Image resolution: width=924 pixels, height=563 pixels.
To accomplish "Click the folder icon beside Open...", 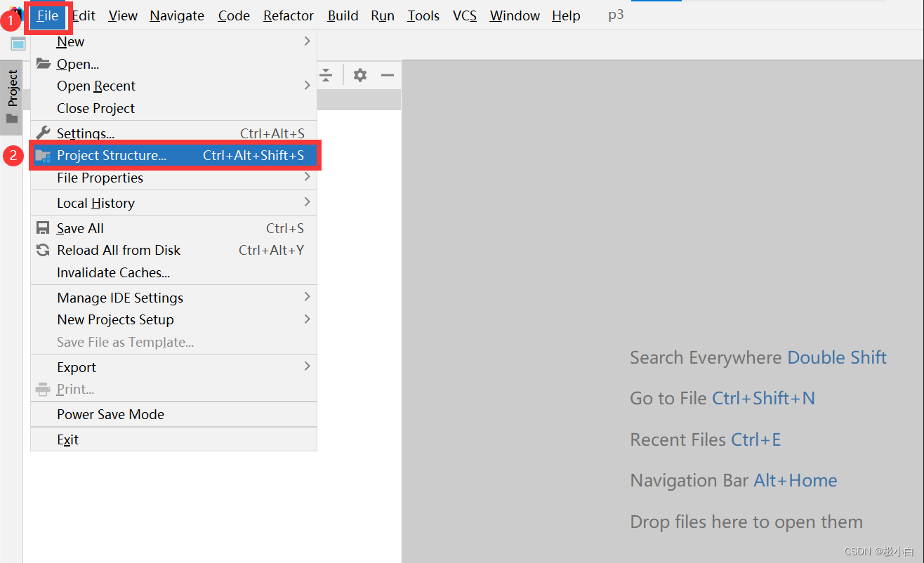I will [x=44, y=64].
